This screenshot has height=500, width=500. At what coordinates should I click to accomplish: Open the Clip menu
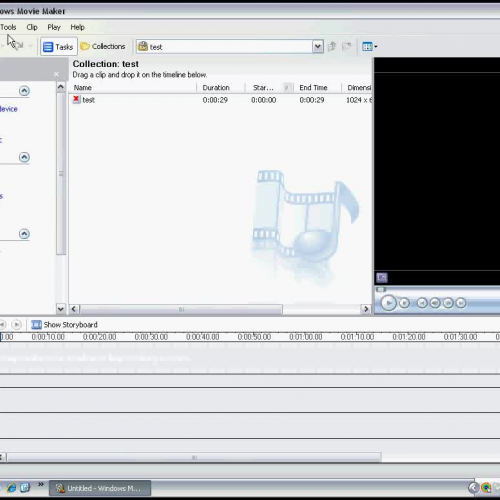pyautogui.click(x=32, y=27)
